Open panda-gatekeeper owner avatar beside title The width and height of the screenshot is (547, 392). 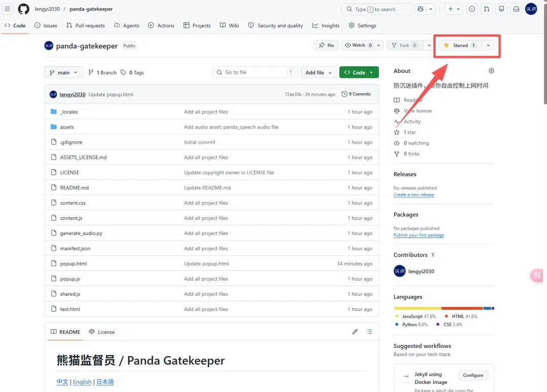pos(49,46)
